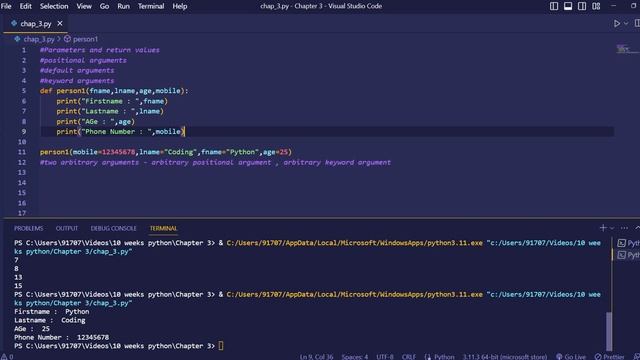This screenshot has width=640, height=360.
Task: Select the chap_3.py editor tab
Action: 36,24
